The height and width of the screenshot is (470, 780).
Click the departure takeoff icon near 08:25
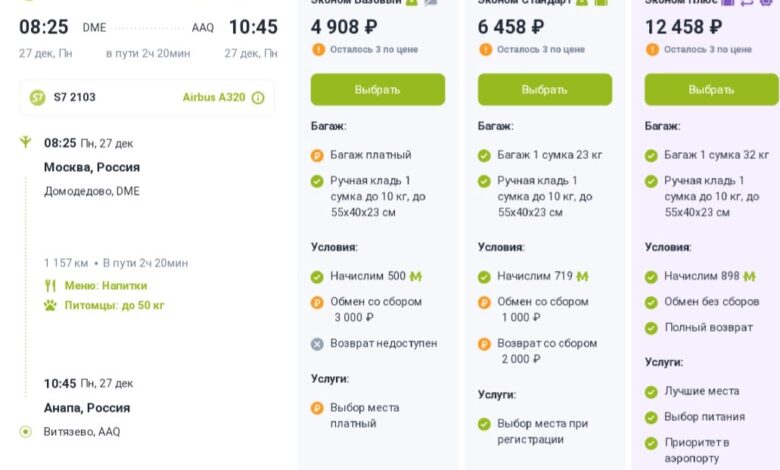pyautogui.click(x=25, y=143)
